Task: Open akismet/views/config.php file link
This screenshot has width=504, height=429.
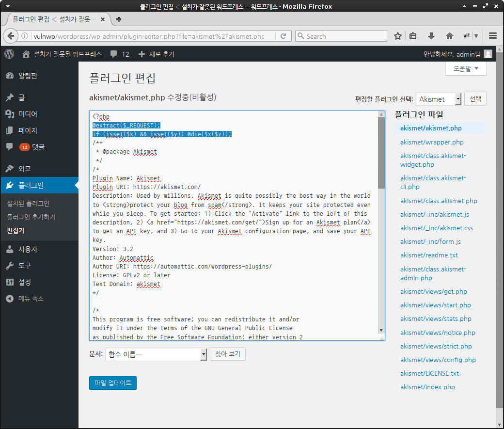Action: point(438,360)
